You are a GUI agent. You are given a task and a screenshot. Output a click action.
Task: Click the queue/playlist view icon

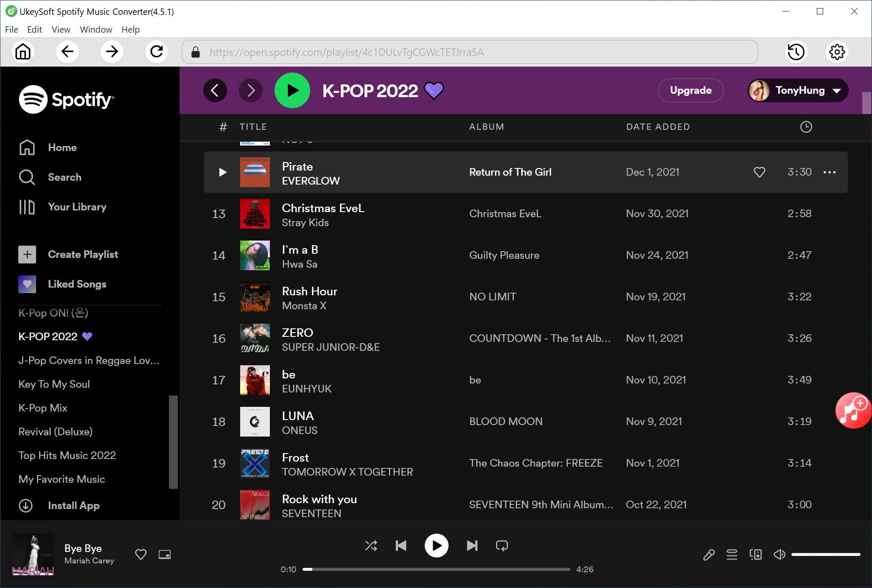pyautogui.click(x=730, y=554)
